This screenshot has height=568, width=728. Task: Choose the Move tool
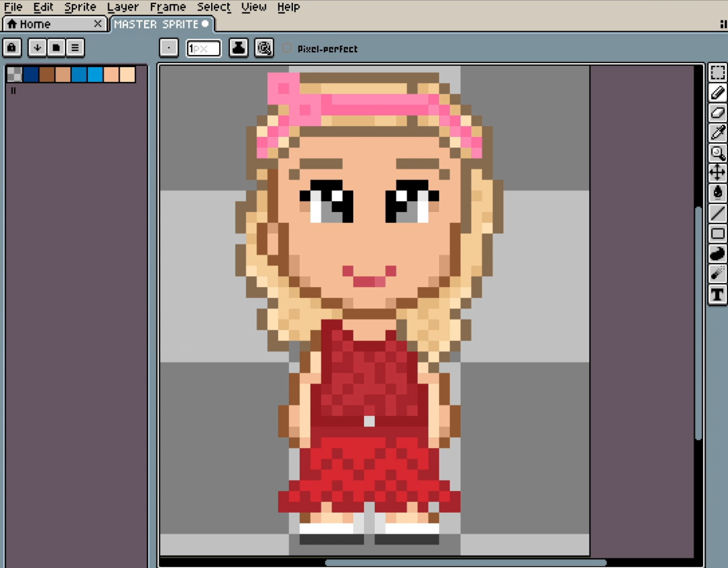point(717,173)
